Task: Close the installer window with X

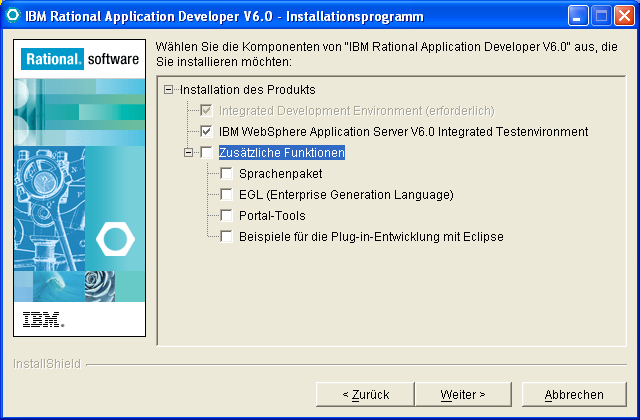Action: (624, 16)
